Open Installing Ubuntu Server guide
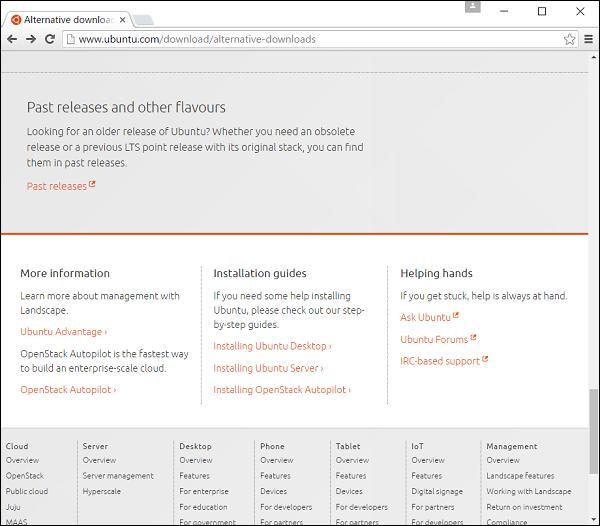 click(x=268, y=368)
